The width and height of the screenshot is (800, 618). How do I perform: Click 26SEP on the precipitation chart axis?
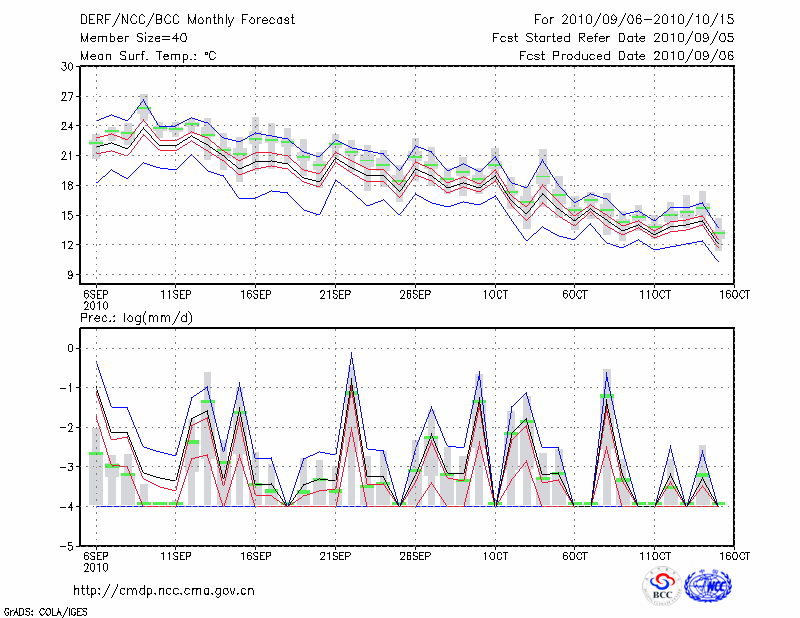click(x=415, y=555)
